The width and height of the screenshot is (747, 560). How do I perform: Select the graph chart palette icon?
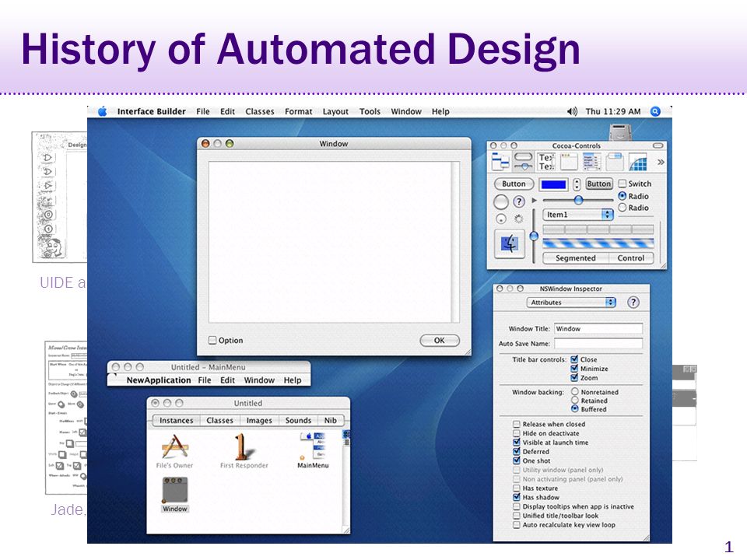tap(637, 162)
